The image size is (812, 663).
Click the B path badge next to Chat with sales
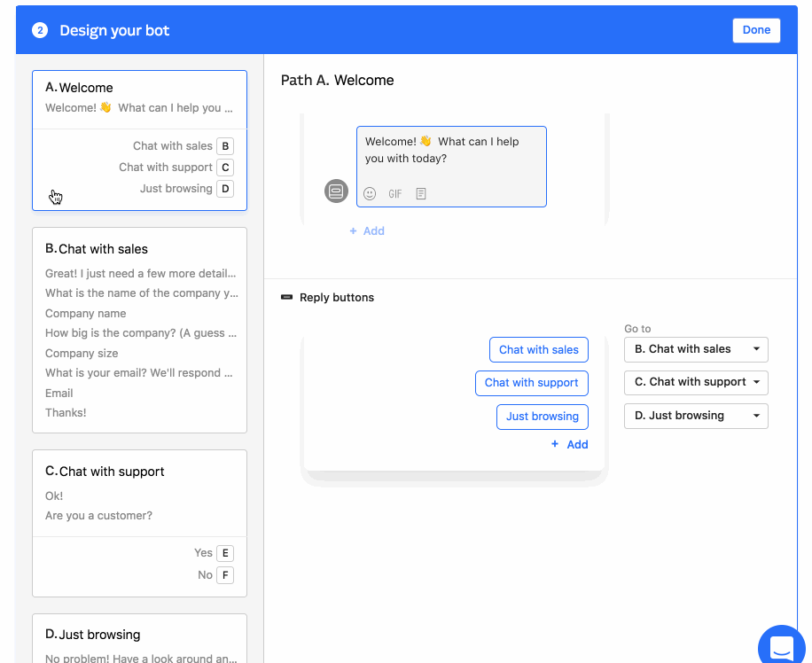click(225, 146)
